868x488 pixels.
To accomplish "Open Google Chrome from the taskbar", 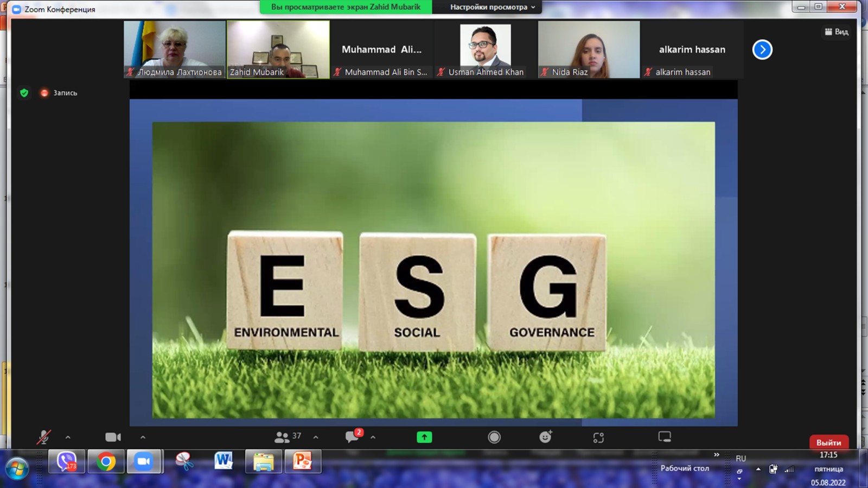I will (x=106, y=461).
